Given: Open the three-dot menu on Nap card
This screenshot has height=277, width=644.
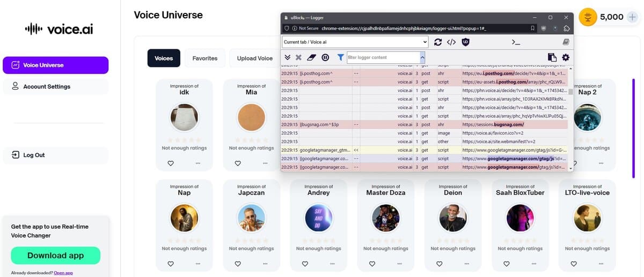Looking at the screenshot, I should tap(198, 264).
